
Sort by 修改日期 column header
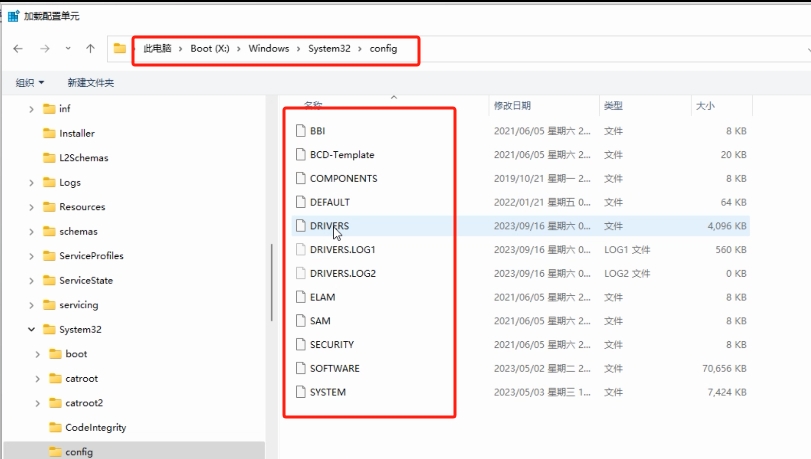512,106
